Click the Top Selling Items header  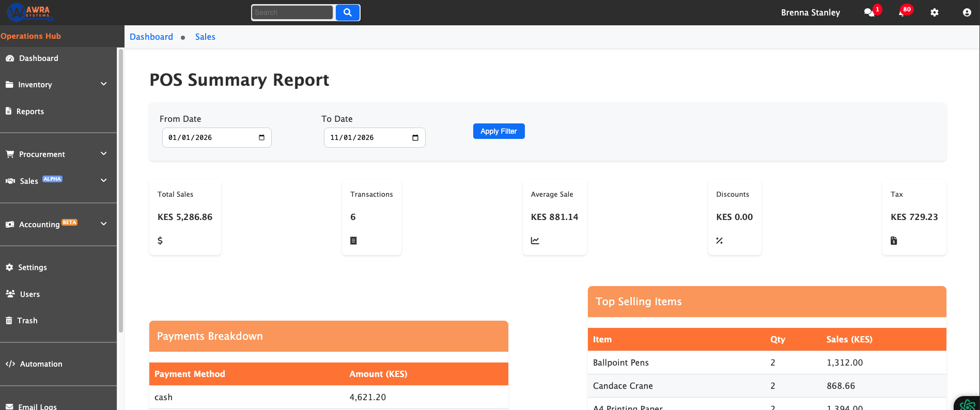point(767,302)
